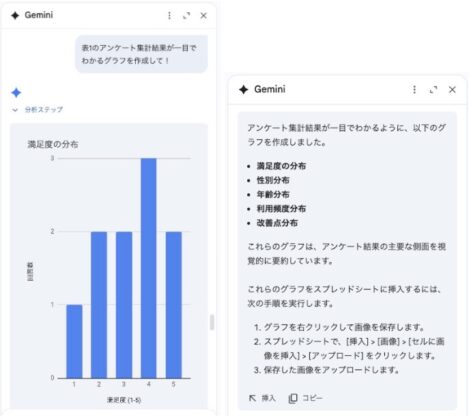Image resolution: width=469 pixels, height=420 pixels.
Task: Open more options menu in left Gemini panel
Action: (169, 15)
